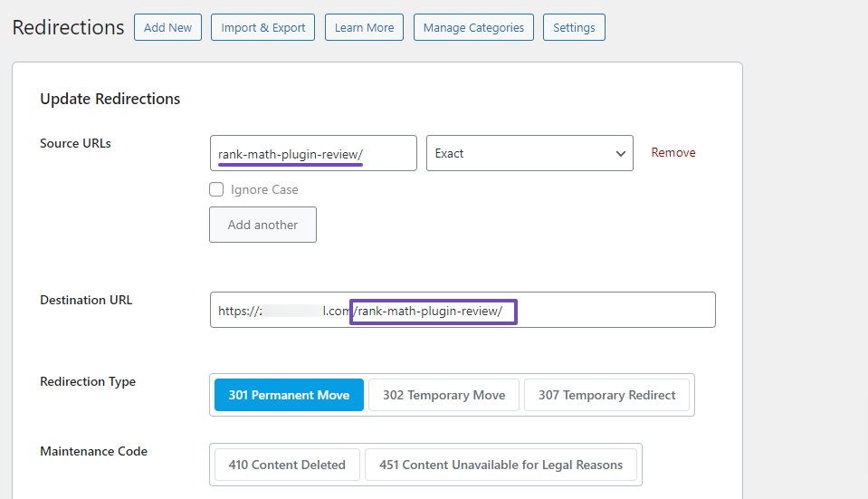Screen dimensions: 868x499
Task: Open Import & Export
Action: coord(263,27)
